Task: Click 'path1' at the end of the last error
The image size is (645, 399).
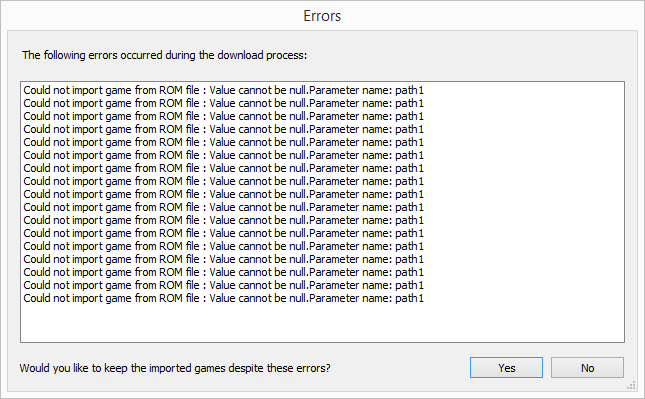Action: point(409,298)
